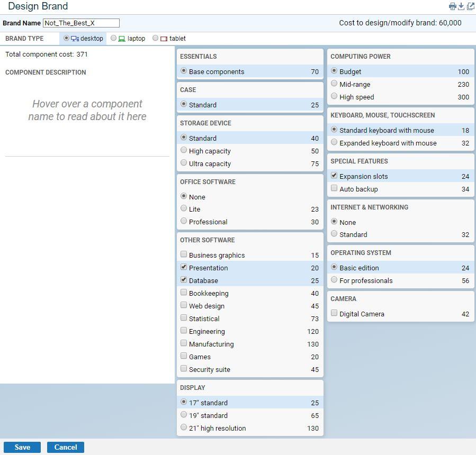Click the Design Brand page title

click(x=38, y=6)
